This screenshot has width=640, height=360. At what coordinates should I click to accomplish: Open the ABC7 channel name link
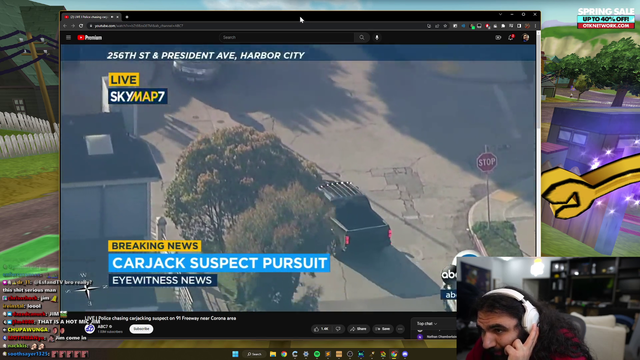(104, 327)
